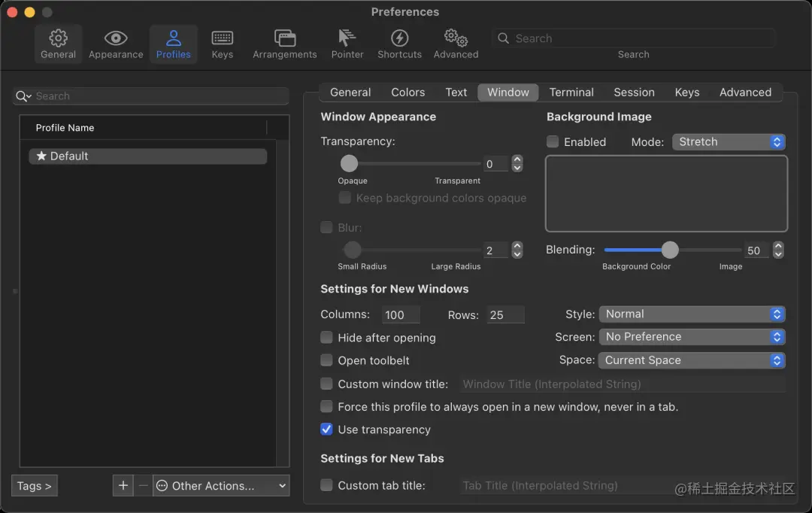Enable the Background Image checkbox
Image resolution: width=812 pixels, height=513 pixels.
[x=553, y=141]
